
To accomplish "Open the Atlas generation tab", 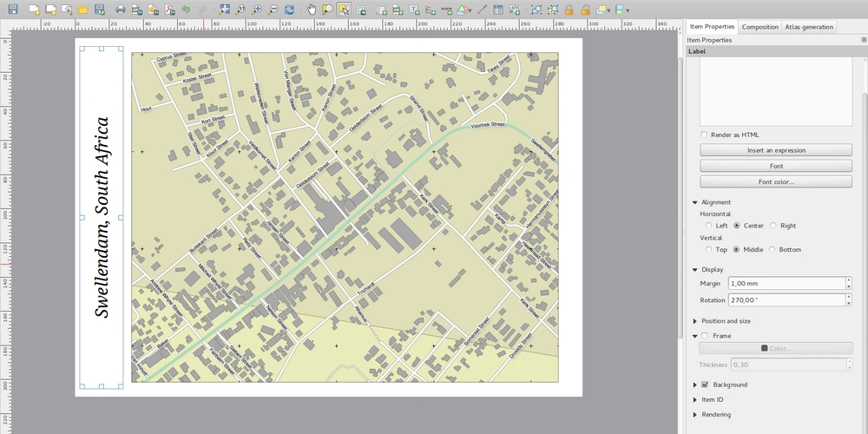I will (x=809, y=27).
